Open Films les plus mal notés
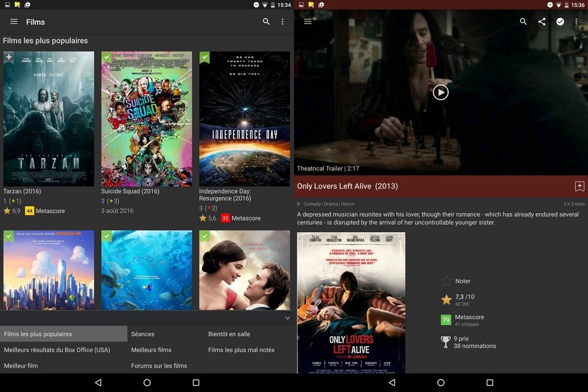Image resolution: width=588 pixels, height=392 pixels. [x=241, y=350]
